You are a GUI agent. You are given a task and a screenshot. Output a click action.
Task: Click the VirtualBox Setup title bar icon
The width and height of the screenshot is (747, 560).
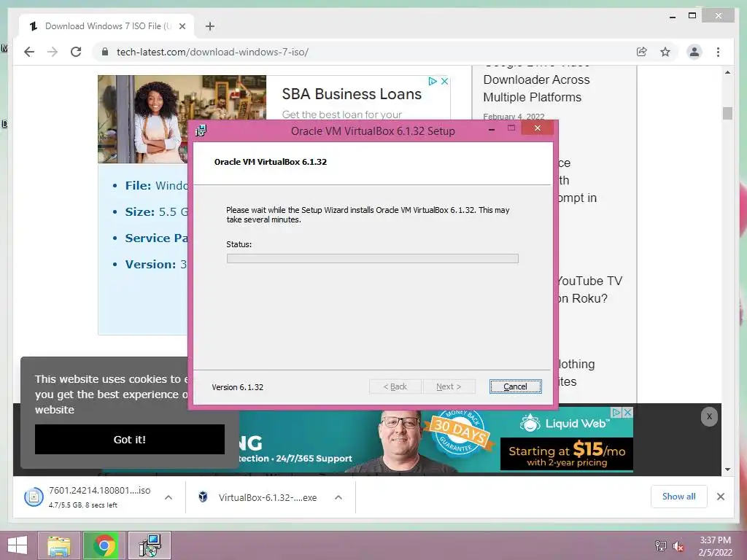(x=201, y=131)
